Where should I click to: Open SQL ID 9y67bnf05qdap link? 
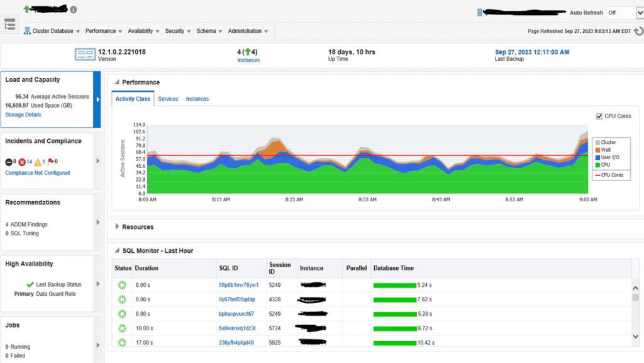pyautogui.click(x=237, y=299)
